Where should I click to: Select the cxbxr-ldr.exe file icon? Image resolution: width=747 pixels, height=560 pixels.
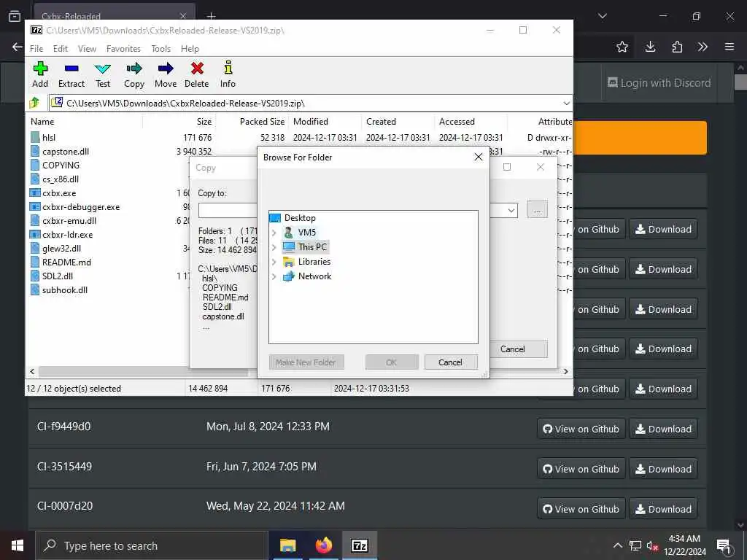35,234
